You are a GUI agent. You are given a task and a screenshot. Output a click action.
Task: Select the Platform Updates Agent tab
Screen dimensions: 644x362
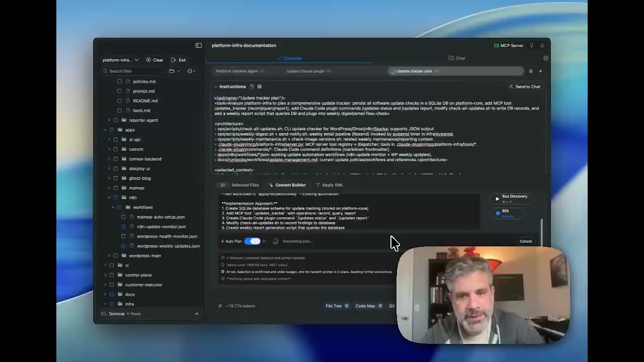(x=240, y=71)
